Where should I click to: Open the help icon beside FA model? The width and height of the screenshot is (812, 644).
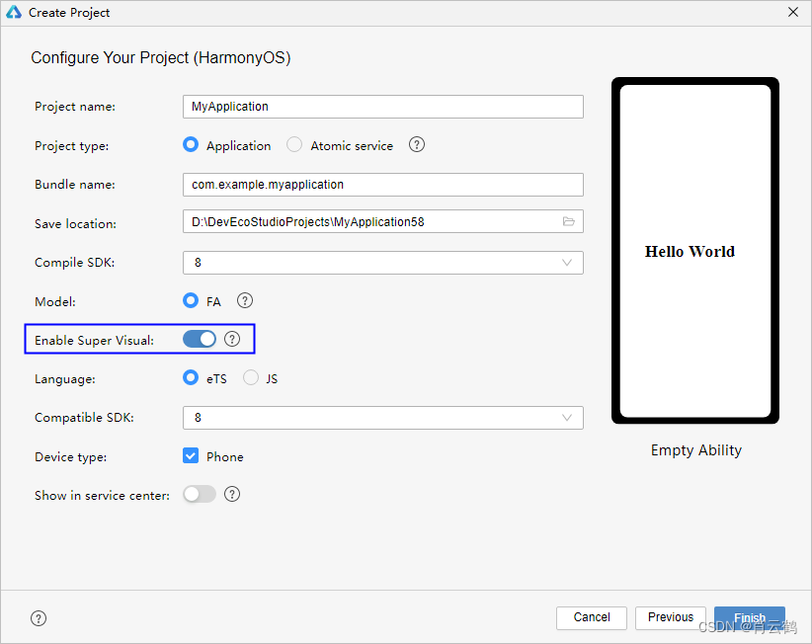pyautogui.click(x=244, y=300)
